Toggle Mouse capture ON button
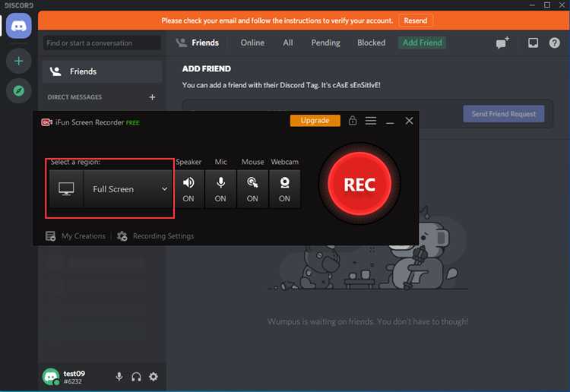The height and width of the screenshot is (392, 570). (x=252, y=189)
